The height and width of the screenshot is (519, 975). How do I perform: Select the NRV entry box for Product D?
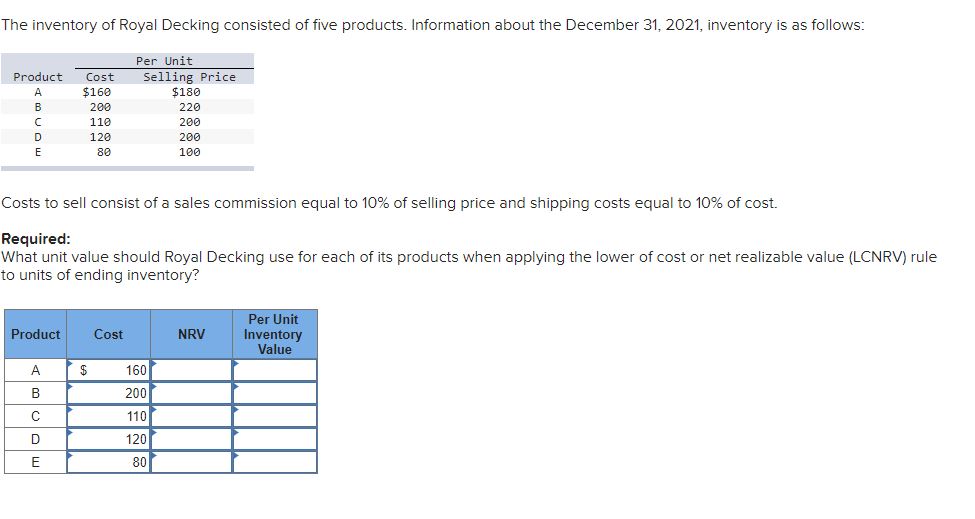(x=191, y=440)
